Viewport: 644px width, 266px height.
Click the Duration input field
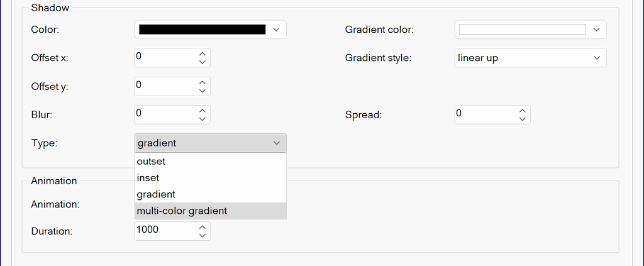164,231
